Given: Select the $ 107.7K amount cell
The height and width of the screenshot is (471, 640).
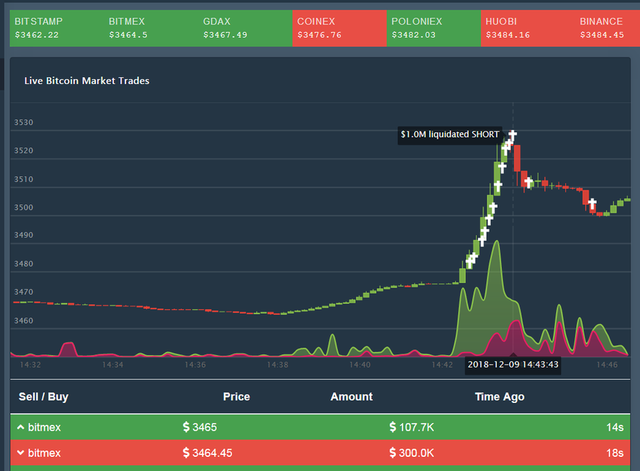Looking at the screenshot, I should pos(411,427).
